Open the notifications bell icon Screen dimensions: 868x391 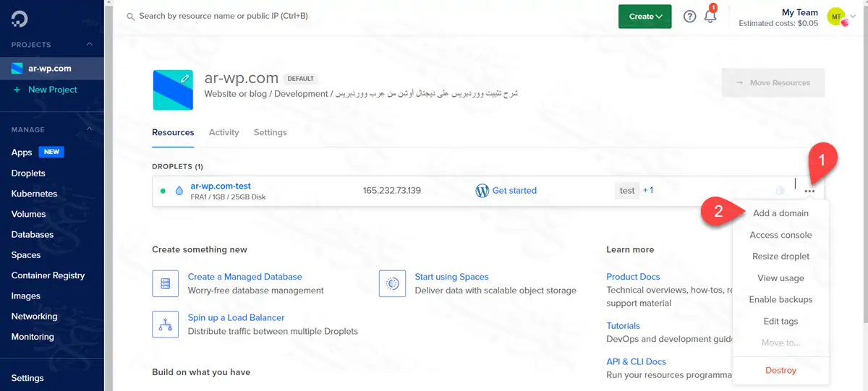(x=710, y=17)
